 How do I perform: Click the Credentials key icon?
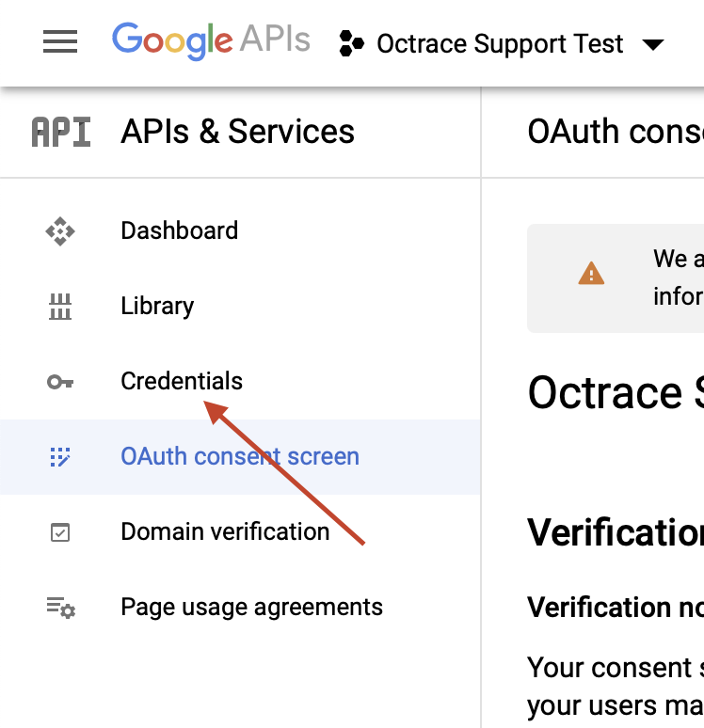pos(60,382)
